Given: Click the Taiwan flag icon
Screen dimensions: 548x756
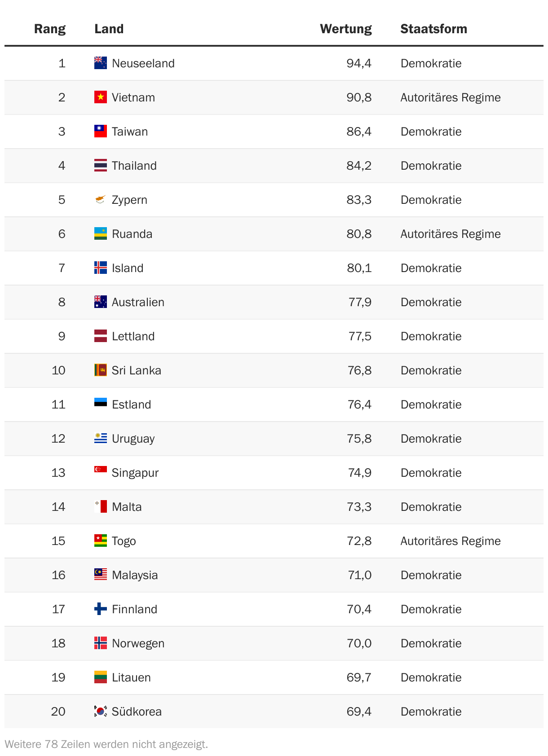Looking at the screenshot, I should 101,132.
